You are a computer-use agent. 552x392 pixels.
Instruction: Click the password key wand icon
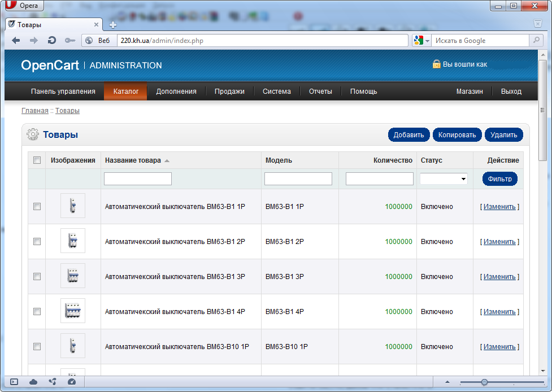pos(69,41)
